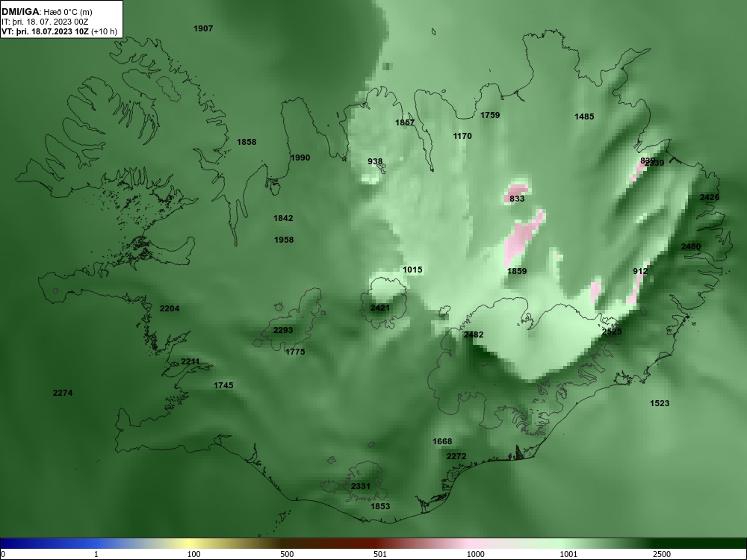Select the 1859 height label
The width and height of the screenshot is (747, 560).
[x=517, y=271]
